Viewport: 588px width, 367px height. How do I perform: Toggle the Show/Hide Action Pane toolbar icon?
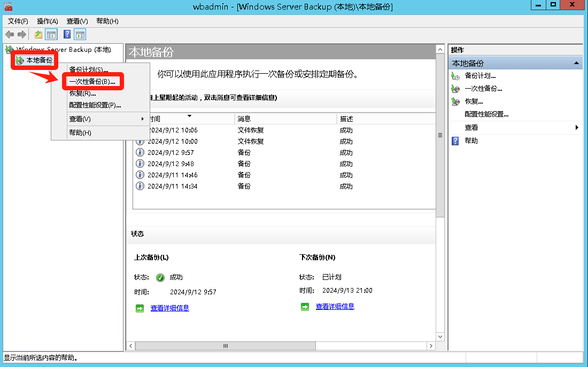80,35
